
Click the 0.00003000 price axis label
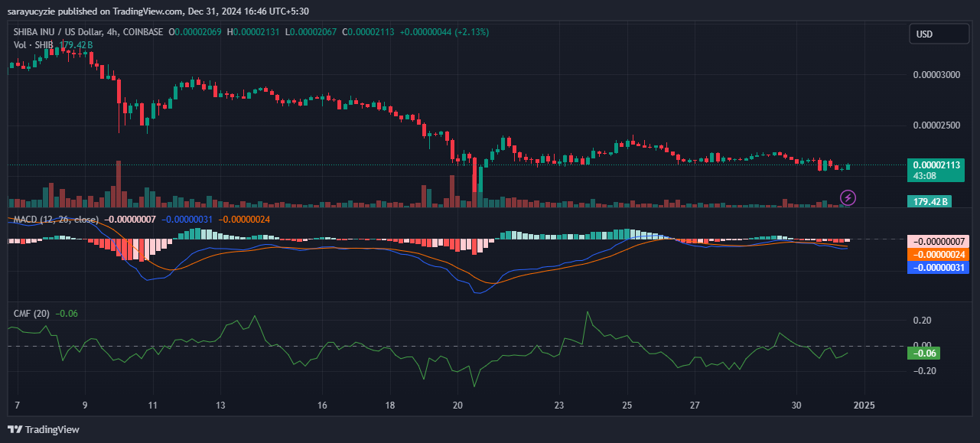click(937, 75)
